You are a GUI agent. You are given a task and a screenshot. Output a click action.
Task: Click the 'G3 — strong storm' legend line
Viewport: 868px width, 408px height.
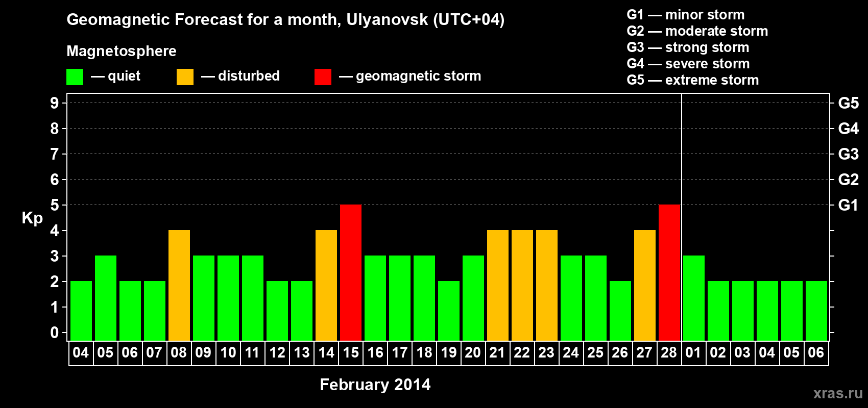pos(688,47)
